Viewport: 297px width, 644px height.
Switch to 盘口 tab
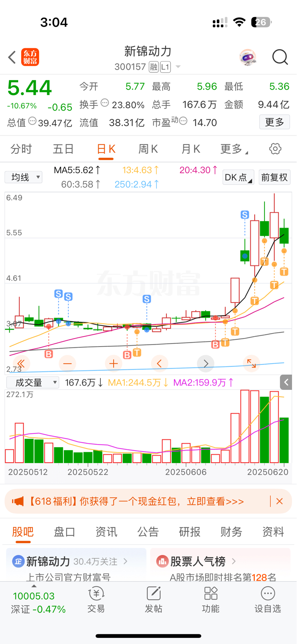(x=64, y=531)
